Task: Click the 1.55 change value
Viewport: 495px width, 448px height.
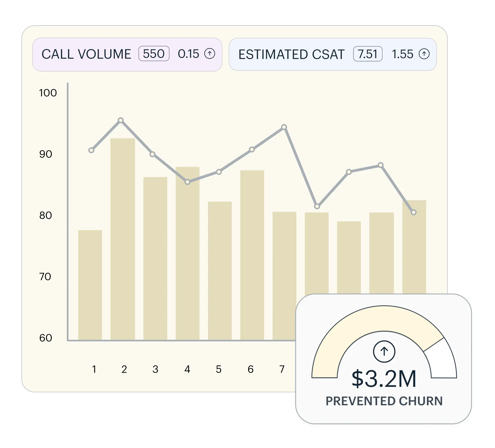Action: 402,54
